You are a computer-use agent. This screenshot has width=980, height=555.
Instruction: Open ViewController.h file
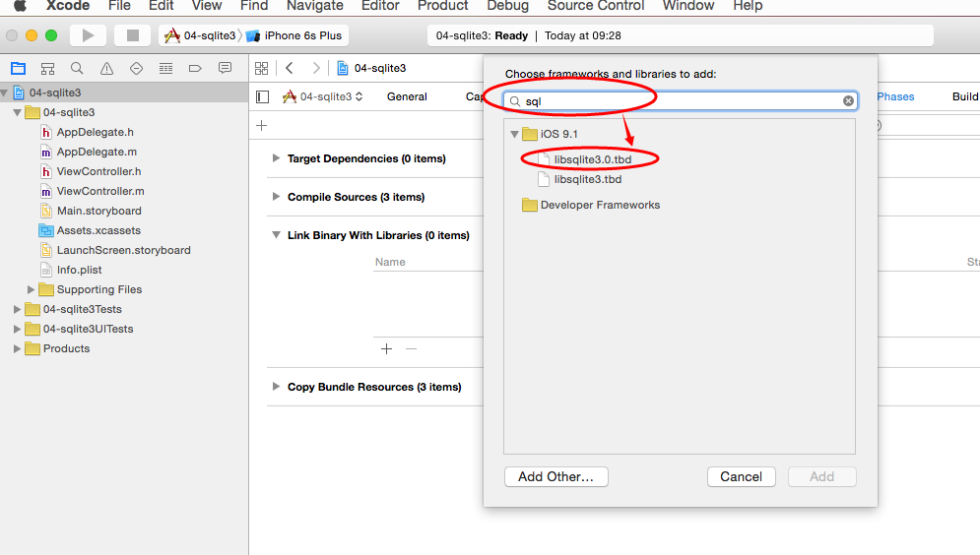(x=98, y=171)
